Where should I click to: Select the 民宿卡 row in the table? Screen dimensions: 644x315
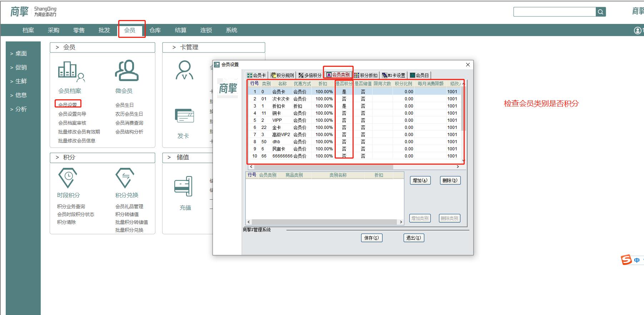(x=354, y=149)
